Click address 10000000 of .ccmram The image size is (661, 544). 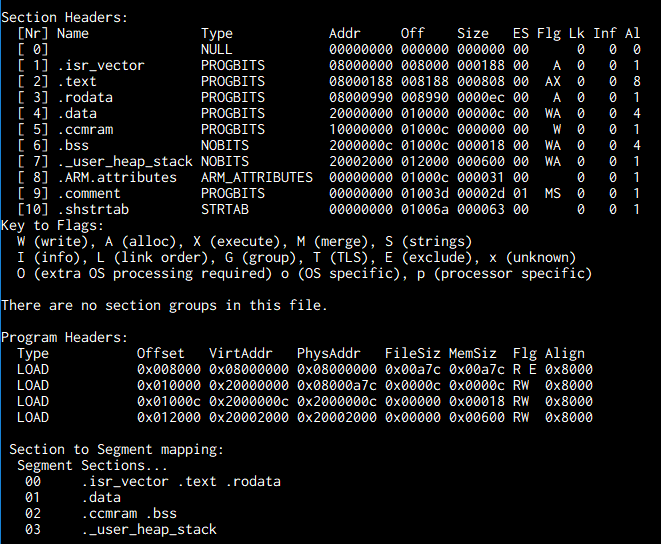[x=361, y=129]
